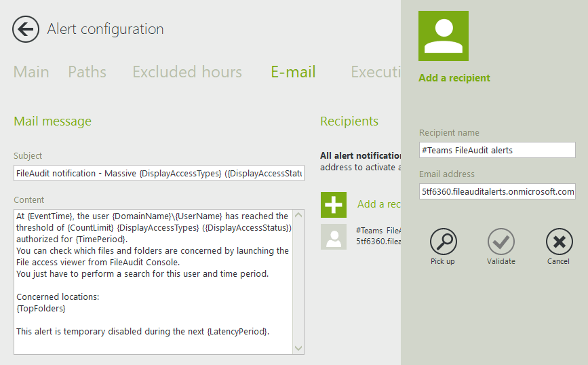Click the Cancel X icon
588x365 pixels.
559,242
